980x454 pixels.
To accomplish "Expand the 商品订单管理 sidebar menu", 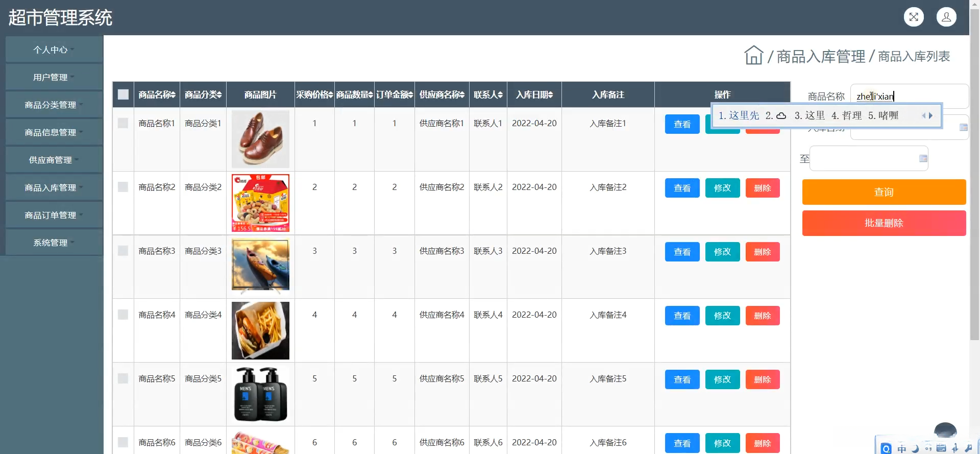I will [x=54, y=215].
